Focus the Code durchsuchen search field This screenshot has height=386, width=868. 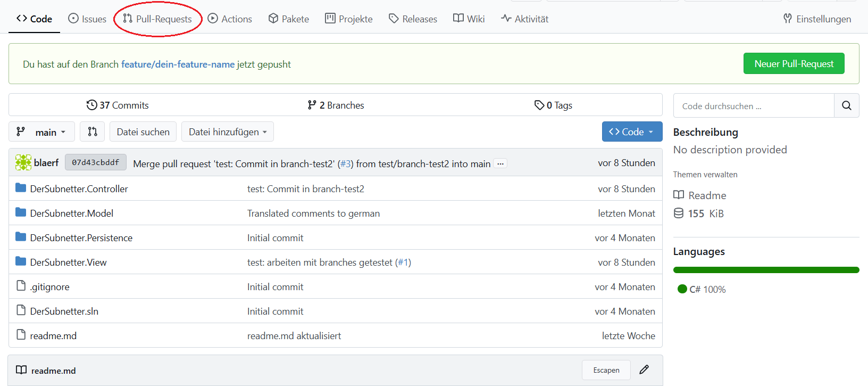point(753,106)
